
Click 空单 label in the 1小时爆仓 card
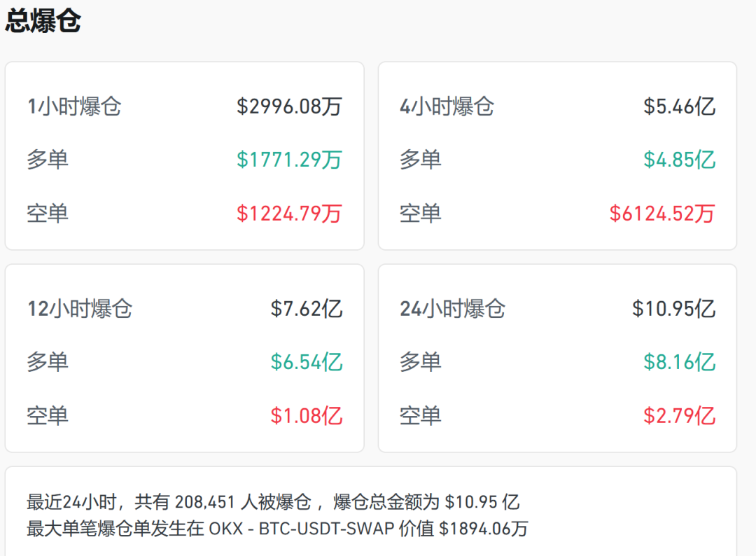pos(48,213)
